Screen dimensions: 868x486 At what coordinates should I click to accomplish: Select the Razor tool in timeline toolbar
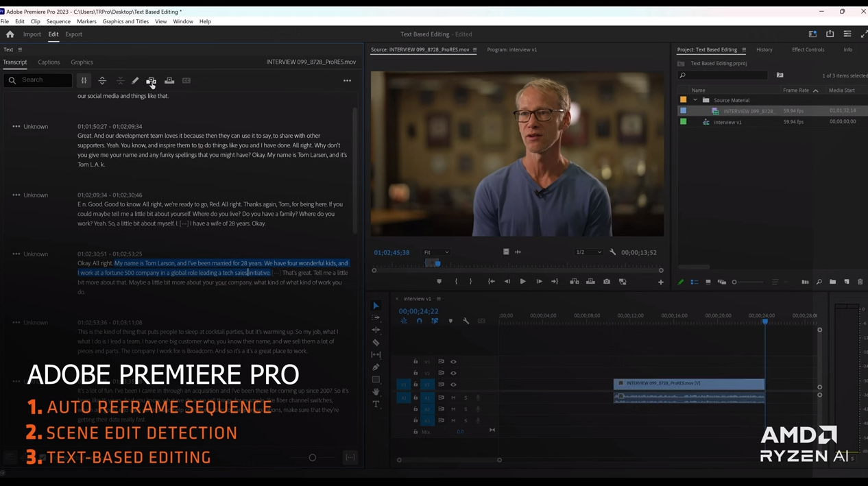click(x=376, y=342)
